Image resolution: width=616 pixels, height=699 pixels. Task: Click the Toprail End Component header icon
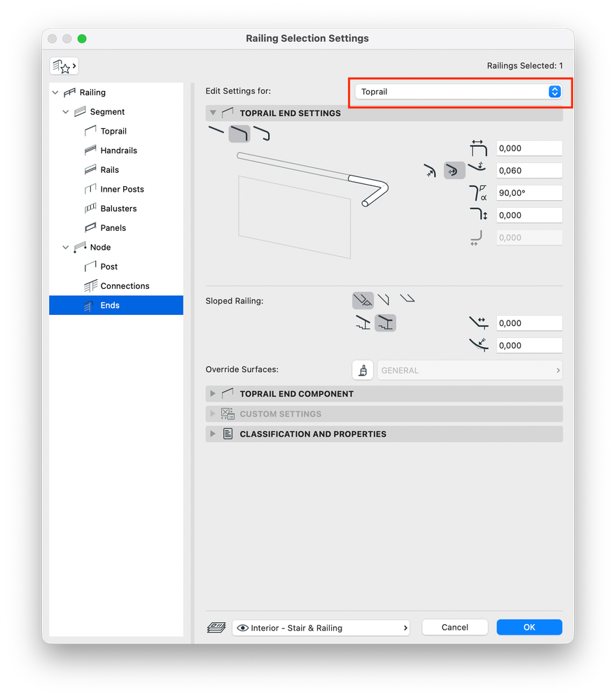[227, 393]
